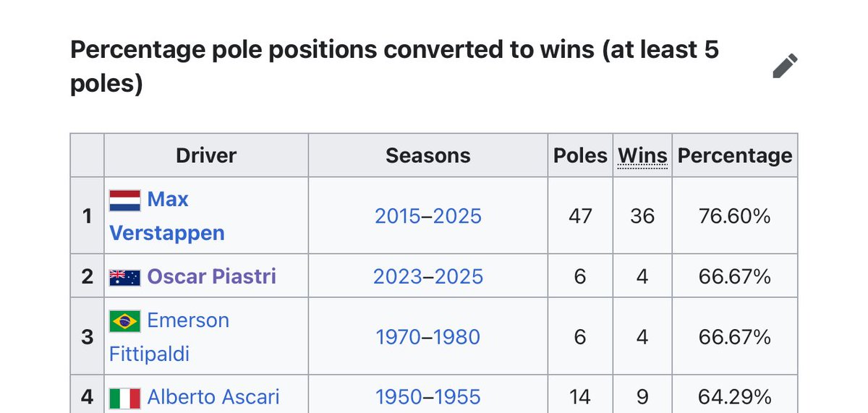Click the pencil edit section icon
Screen dimensions: 868x413
[x=785, y=67]
